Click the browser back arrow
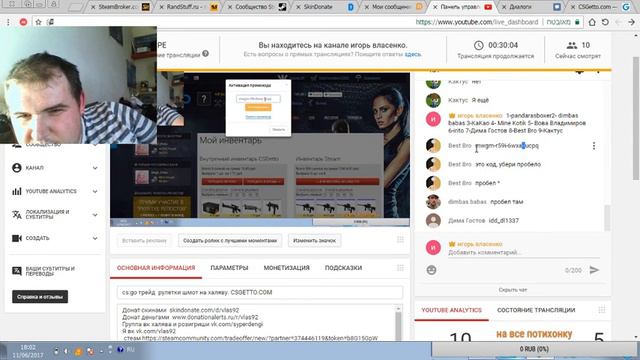 [619, 22]
